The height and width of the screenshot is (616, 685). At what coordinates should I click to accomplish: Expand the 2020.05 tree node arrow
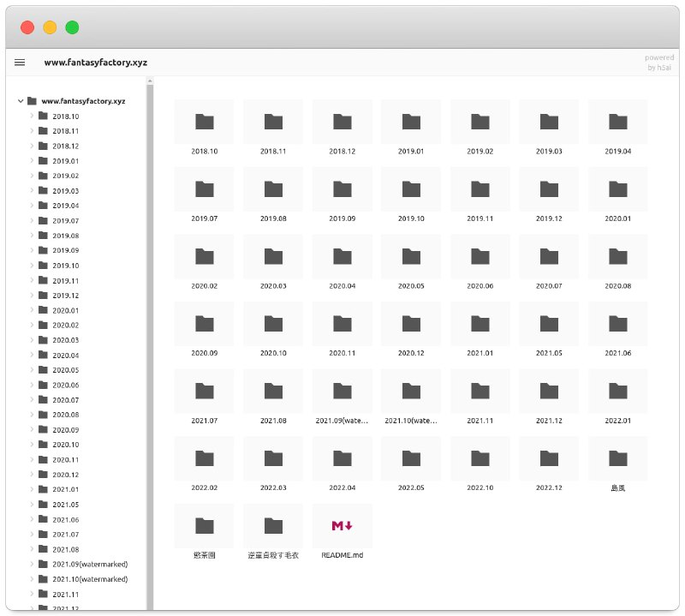click(32, 370)
